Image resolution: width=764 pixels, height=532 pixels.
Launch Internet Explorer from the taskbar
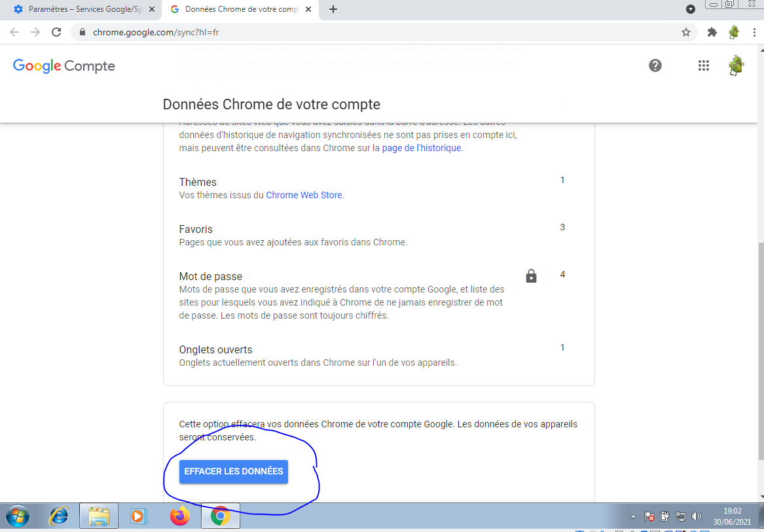point(58,516)
